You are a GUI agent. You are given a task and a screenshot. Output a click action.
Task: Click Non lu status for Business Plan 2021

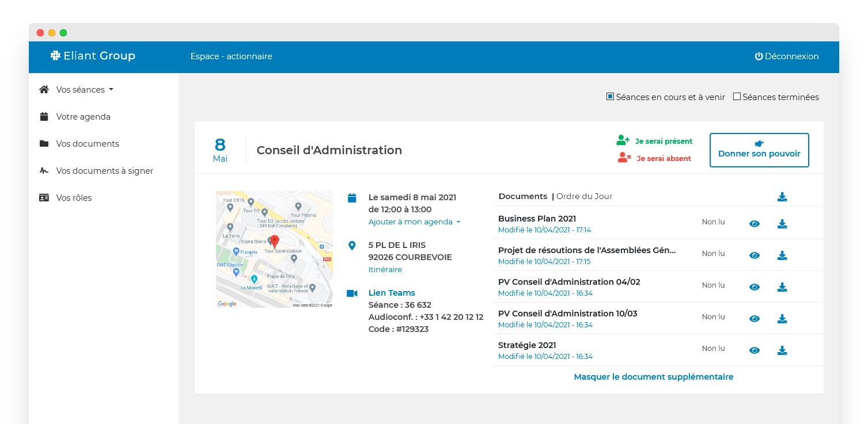[x=713, y=221]
